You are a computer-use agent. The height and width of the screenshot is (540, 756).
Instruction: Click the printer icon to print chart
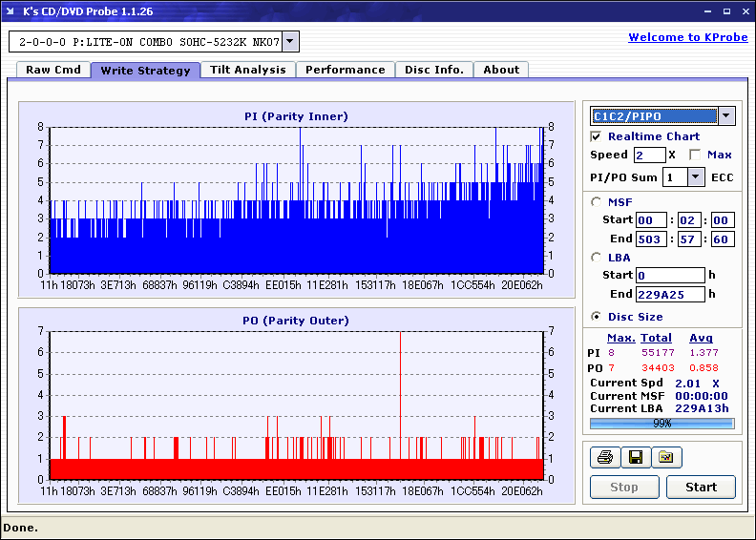pyautogui.click(x=604, y=458)
